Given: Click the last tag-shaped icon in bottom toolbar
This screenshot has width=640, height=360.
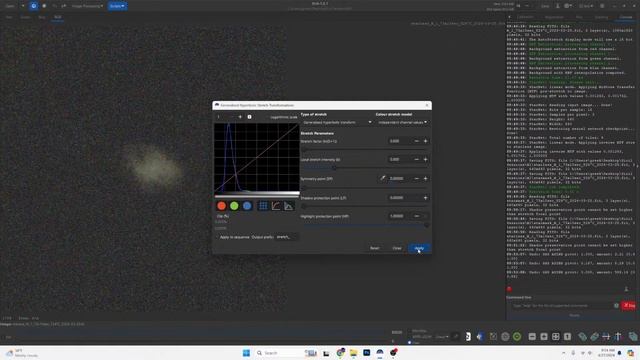Looking at the screenshot, I should tap(633, 337).
